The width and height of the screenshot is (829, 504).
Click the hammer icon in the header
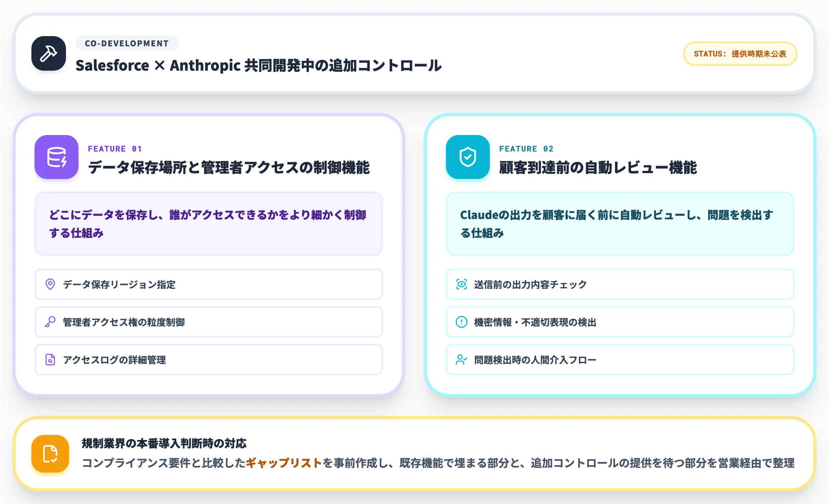point(49,53)
